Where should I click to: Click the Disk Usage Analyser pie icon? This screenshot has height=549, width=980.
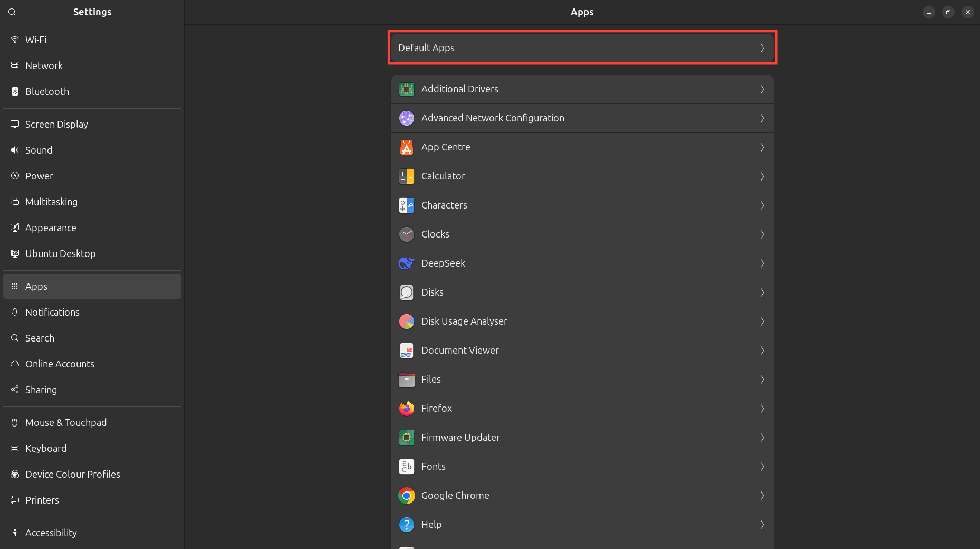(x=407, y=321)
